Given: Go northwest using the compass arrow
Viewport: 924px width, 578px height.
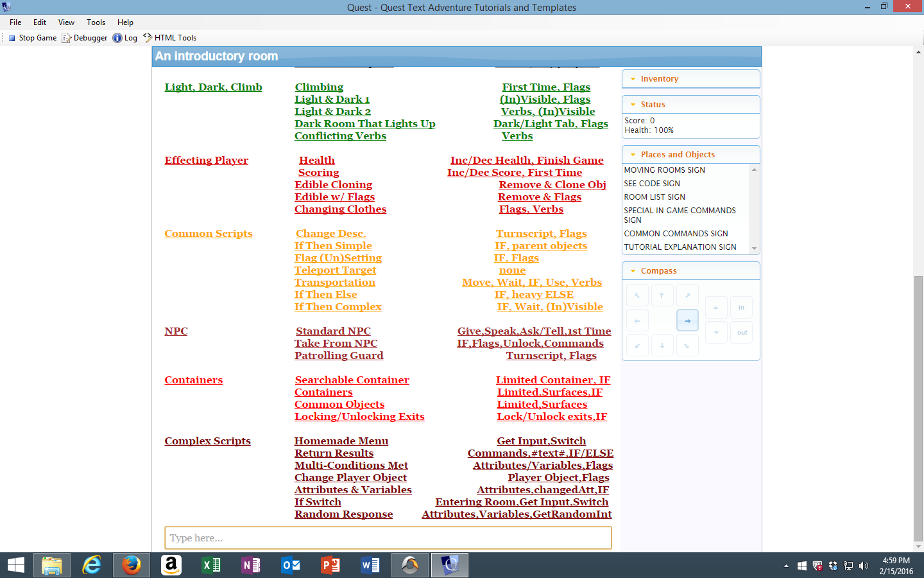Looking at the screenshot, I should (x=637, y=295).
